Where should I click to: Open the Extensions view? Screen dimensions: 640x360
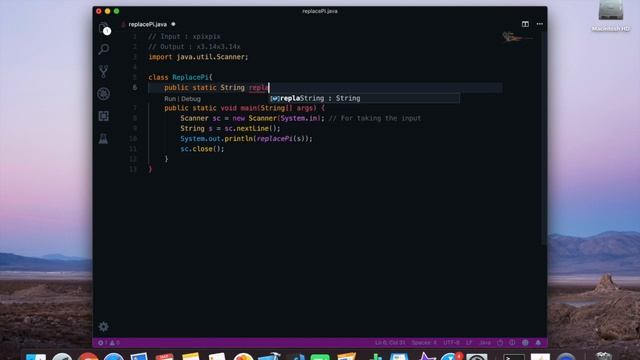pos(104,116)
